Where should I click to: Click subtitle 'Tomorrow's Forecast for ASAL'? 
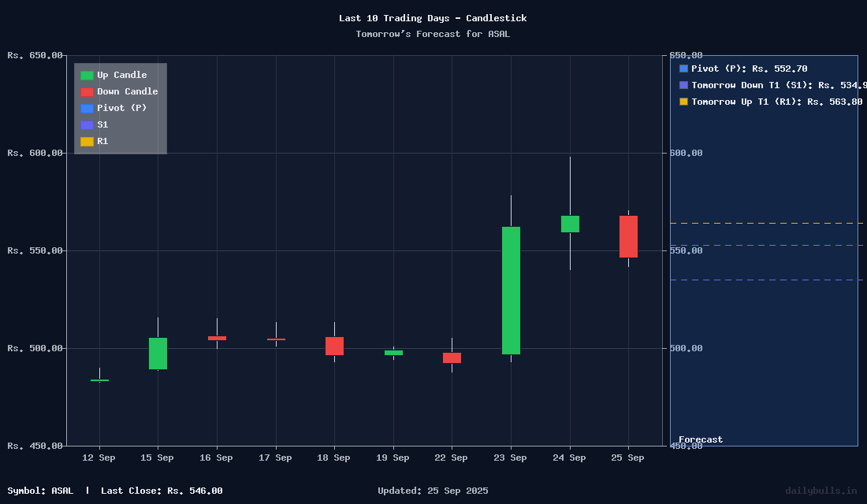(433, 35)
